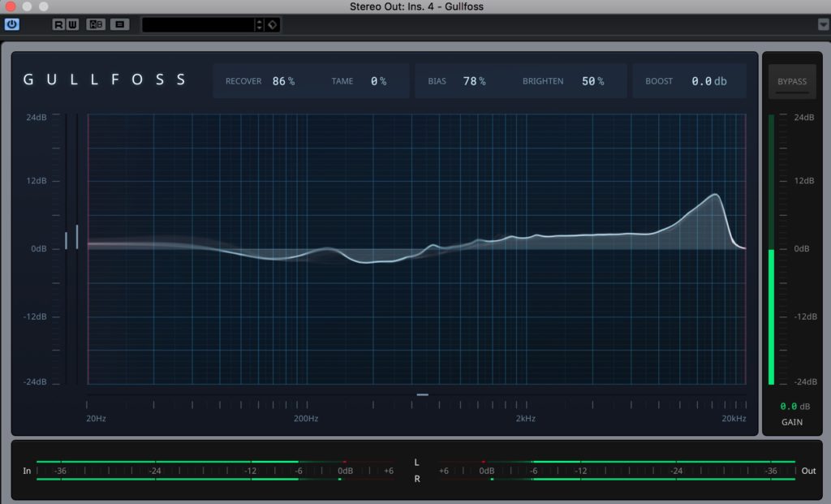This screenshot has height=504, width=831.
Task: Click the 2kHz axis label
Action: 526,418
